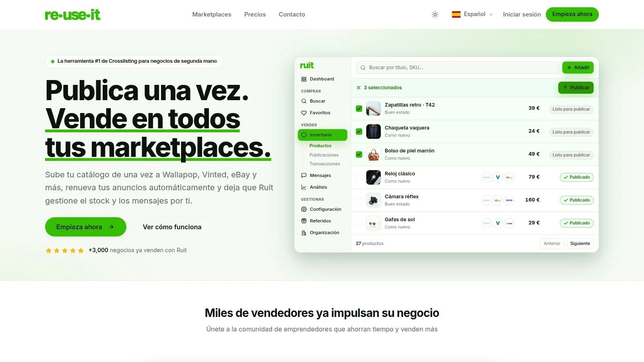Focus the Buscar por título, SKU search field
Image resolution: width=644 pixels, height=362 pixels.
[457, 68]
